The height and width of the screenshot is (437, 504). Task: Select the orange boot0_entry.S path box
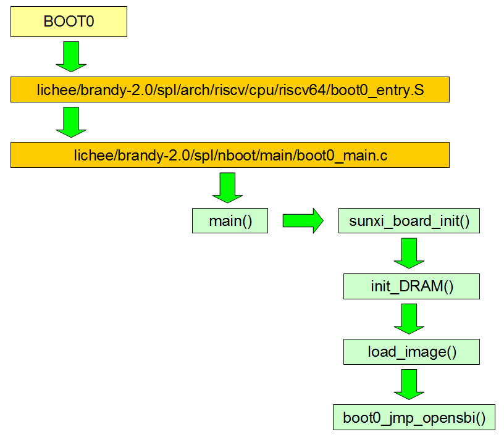pos(229,89)
